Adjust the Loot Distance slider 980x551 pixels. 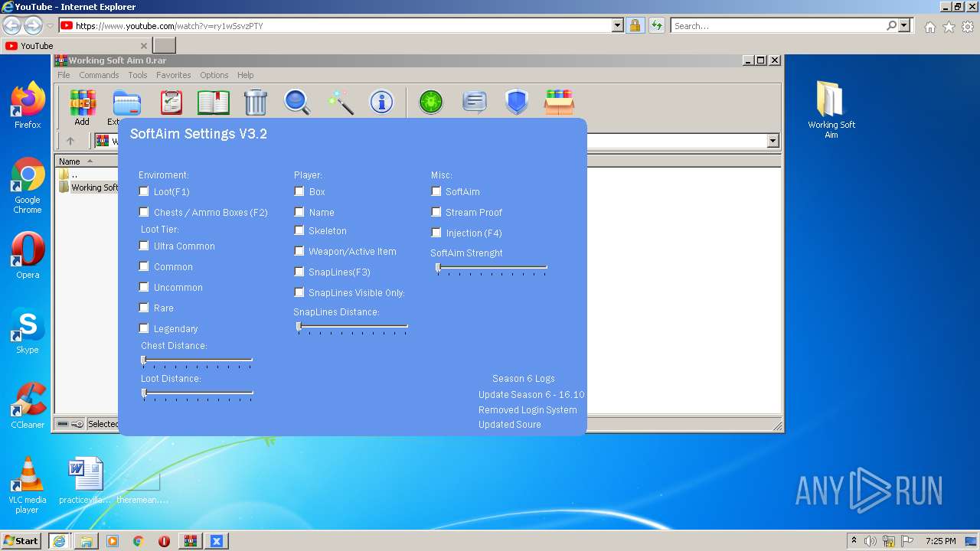coord(198,394)
